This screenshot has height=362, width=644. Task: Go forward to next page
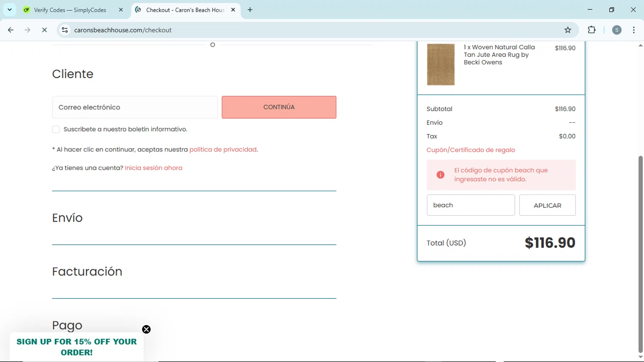click(x=27, y=30)
